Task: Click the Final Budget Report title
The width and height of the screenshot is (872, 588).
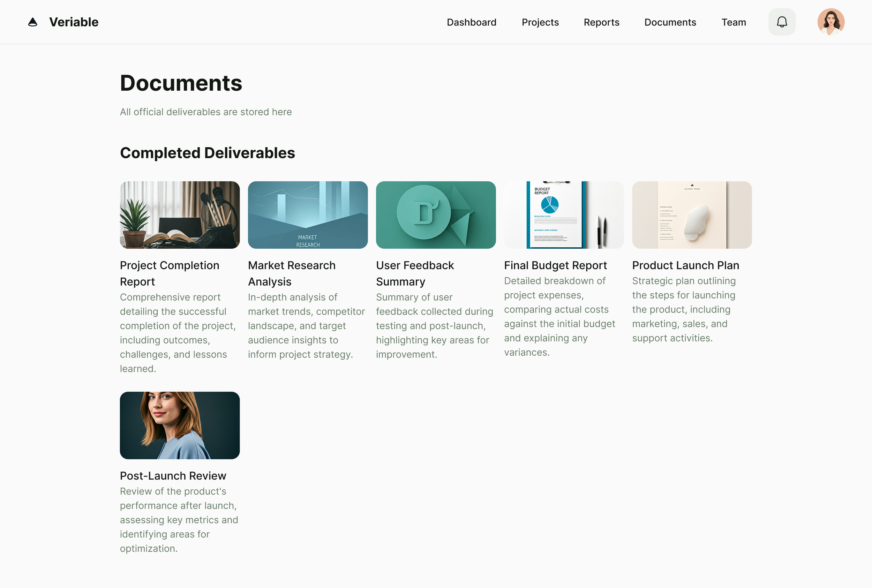Action: click(555, 265)
